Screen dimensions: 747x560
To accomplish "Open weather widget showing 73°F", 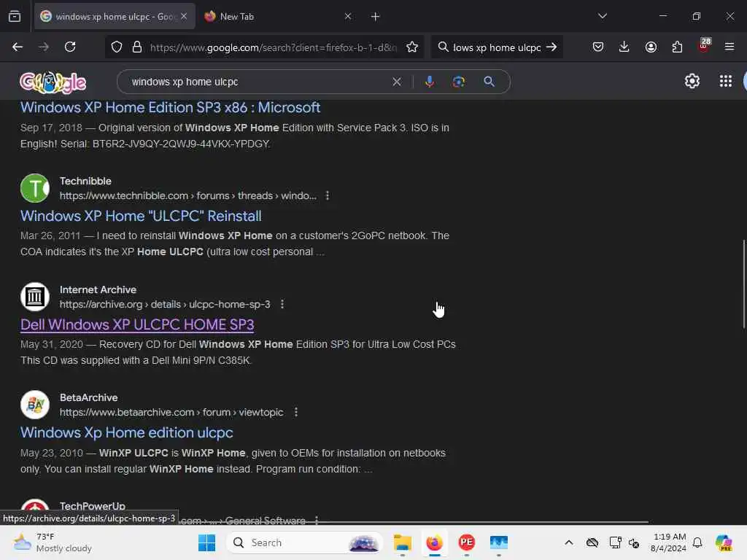I will [53, 542].
